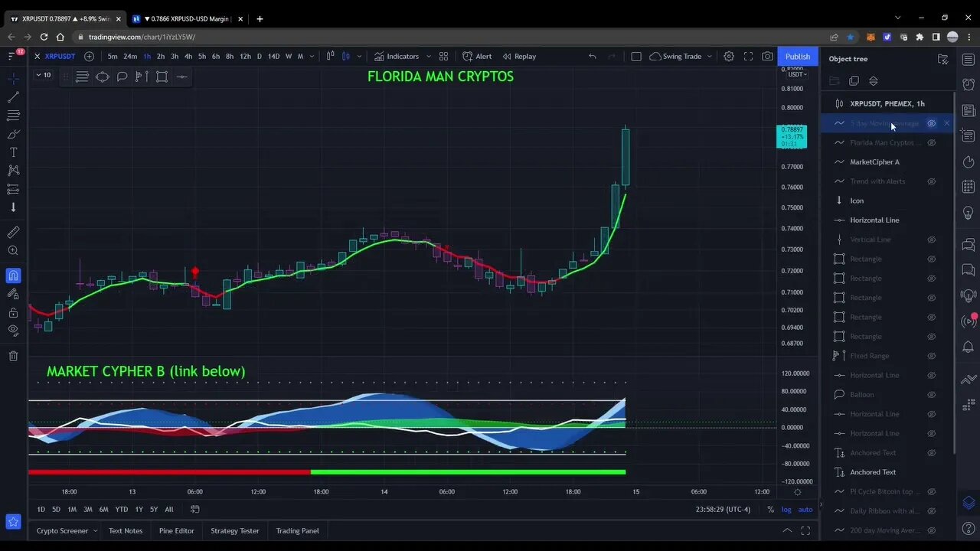The height and width of the screenshot is (551, 980).
Task: Select the Measure ruler tool
Action: pyautogui.click(x=13, y=232)
